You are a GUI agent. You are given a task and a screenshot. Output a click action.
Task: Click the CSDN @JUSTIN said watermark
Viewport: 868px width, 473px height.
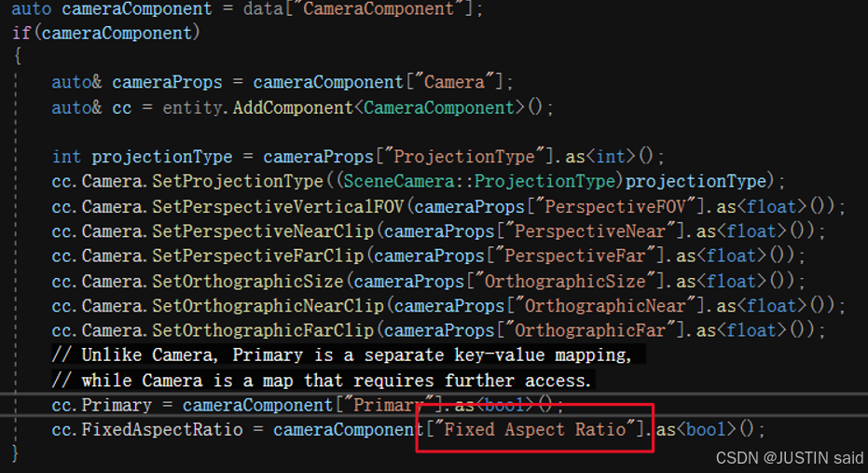pyautogui.click(x=788, y=458)
